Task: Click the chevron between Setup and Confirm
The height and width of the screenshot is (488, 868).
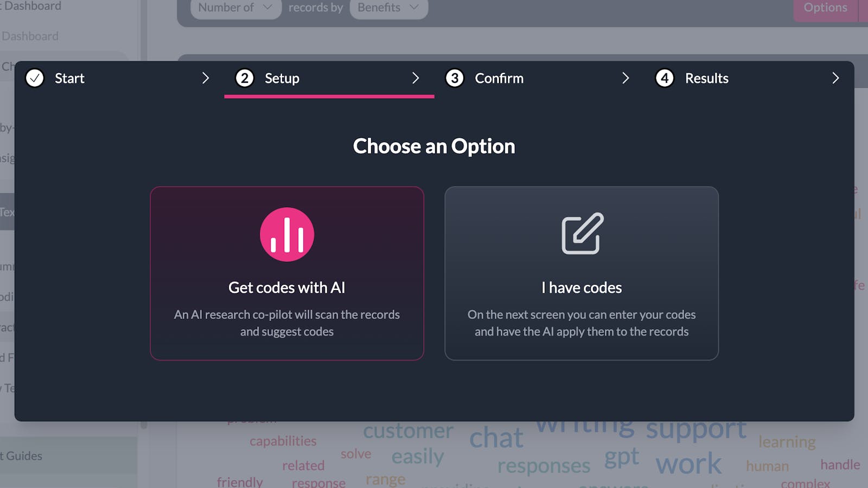Action: coord(416,78)
